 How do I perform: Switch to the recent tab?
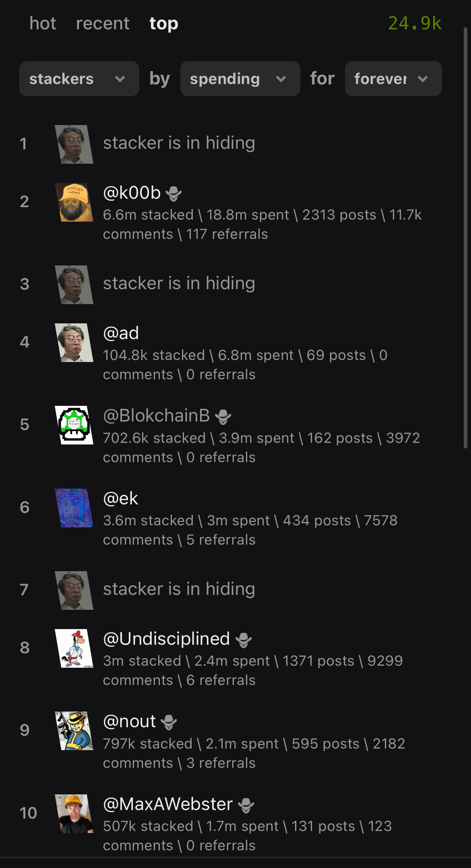click(103, 23)
